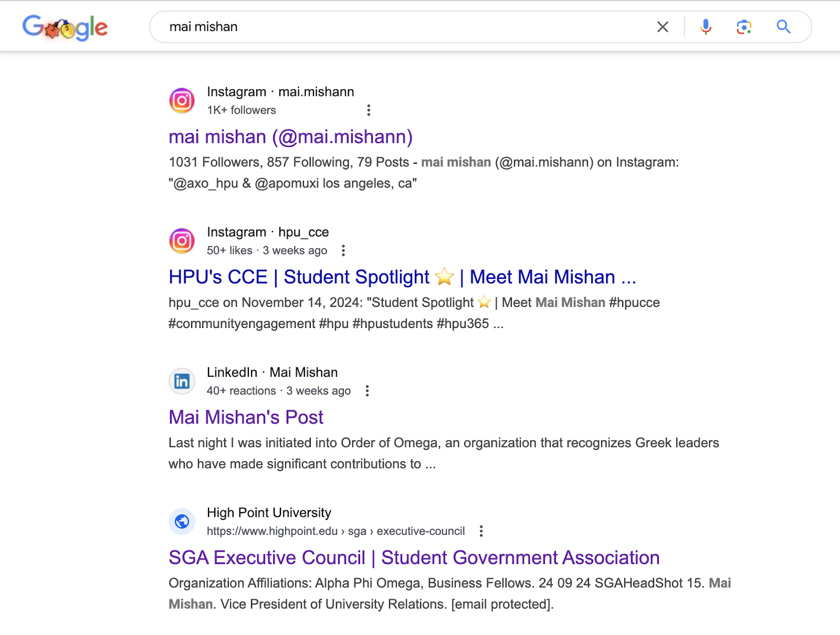Click the snippet starting Organization Affiliations
The width and height of the screenshot is (840, 635).
coord(450,594)
